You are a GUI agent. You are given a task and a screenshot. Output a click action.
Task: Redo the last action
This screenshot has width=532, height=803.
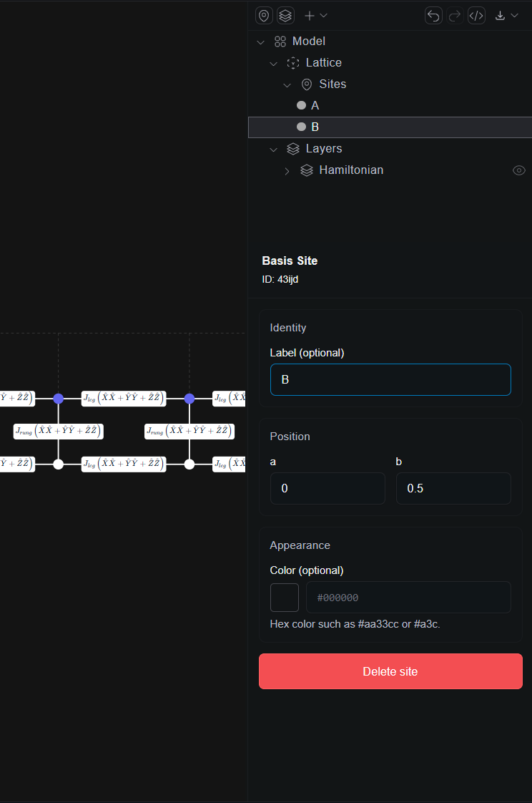(x=455, y=16)
